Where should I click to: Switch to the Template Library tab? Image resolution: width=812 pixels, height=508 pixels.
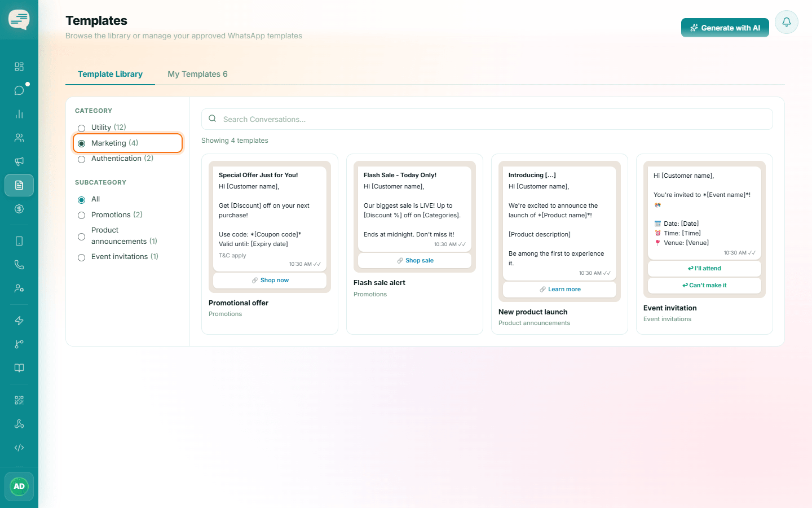110,74
